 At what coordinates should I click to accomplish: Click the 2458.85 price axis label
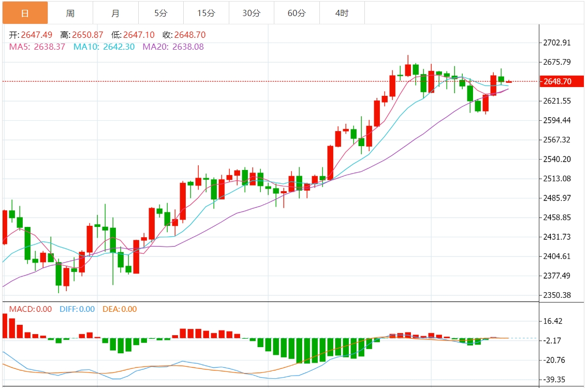pos(557,218)
